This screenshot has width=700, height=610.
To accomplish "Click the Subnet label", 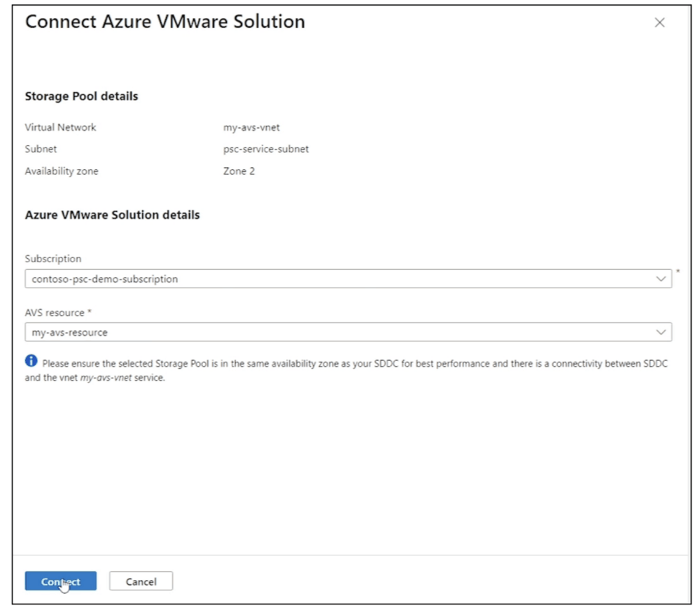I will [x=41, y=149].
